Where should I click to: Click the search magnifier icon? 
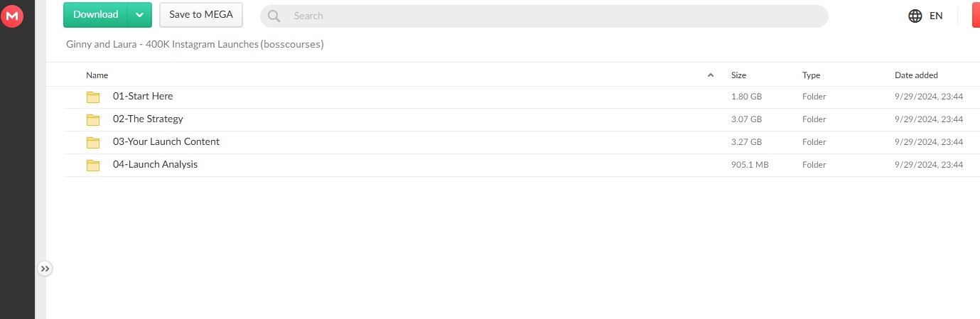click(274, 16)
